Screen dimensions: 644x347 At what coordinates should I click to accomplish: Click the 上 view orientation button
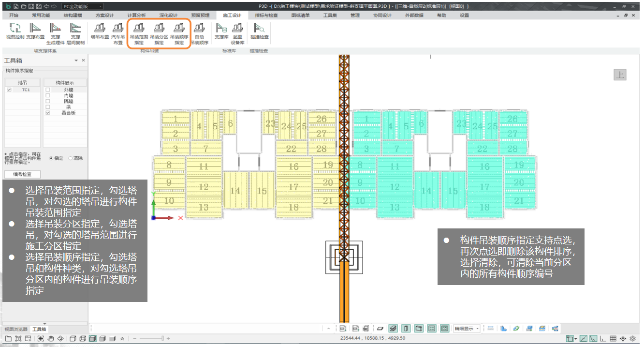point(619,75)
